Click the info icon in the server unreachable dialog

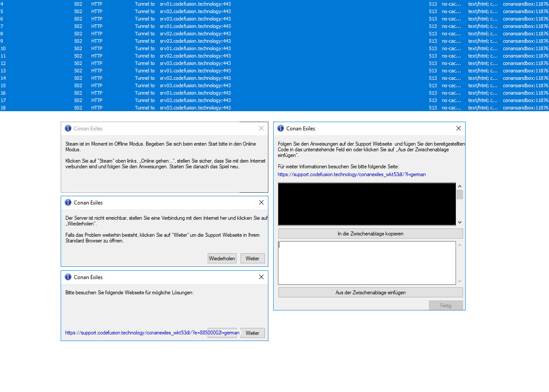pos(68,202)
